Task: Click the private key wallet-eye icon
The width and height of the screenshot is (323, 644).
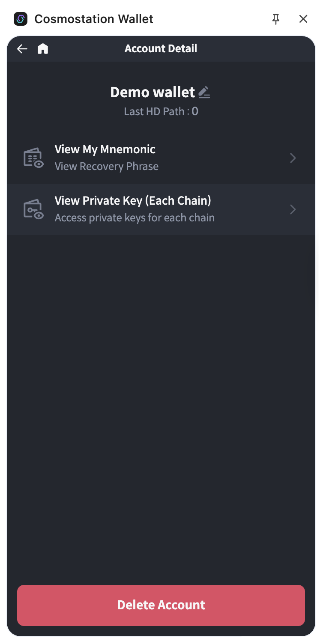Action: tap(33, 209)
